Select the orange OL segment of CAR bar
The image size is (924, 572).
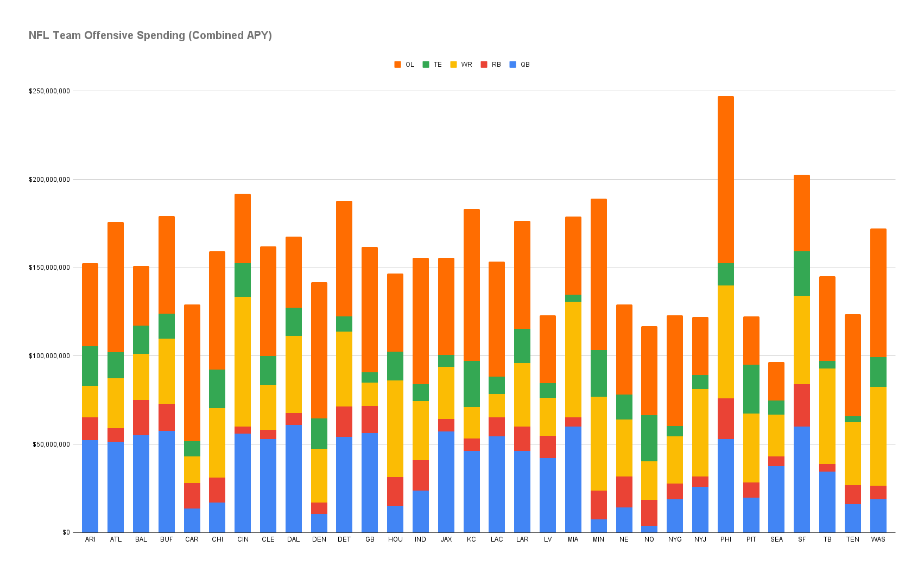point(192,373)
